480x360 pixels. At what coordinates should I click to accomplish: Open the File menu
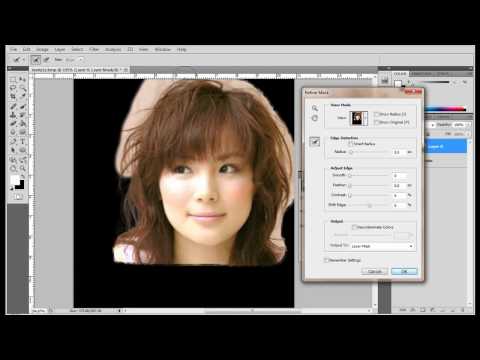pyautogui.click(x=13, y=49)
